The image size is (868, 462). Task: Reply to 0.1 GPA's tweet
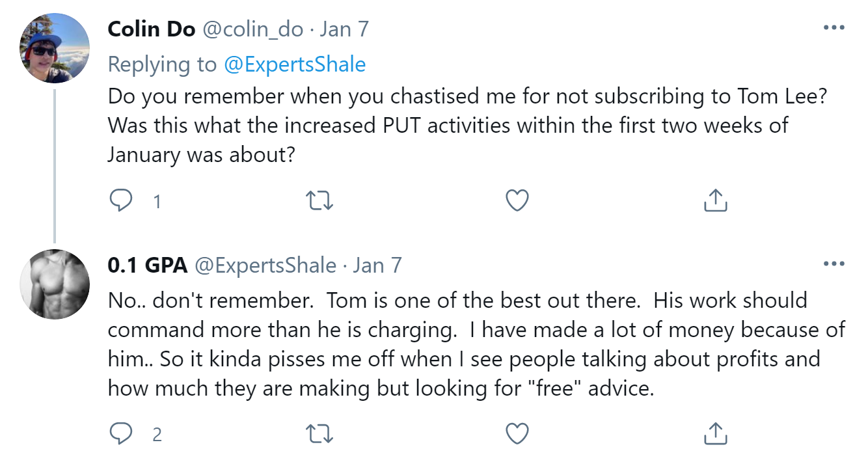coord(121,433)
